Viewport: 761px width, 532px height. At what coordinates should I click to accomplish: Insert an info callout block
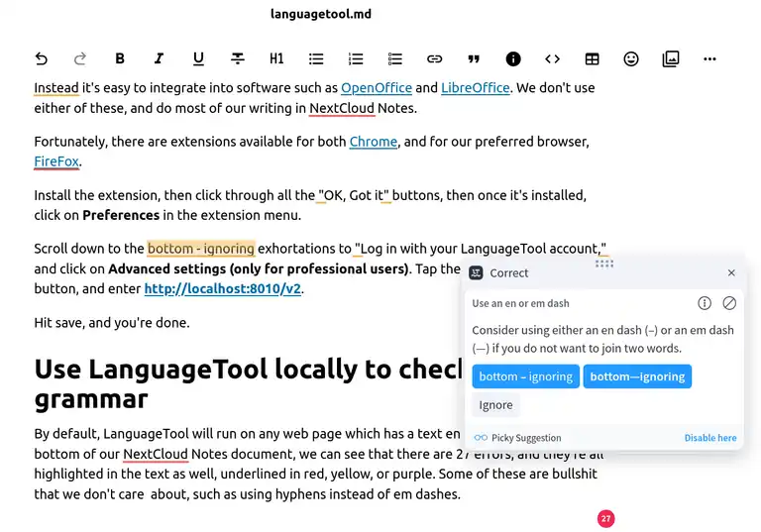click(x=513, y=58)
